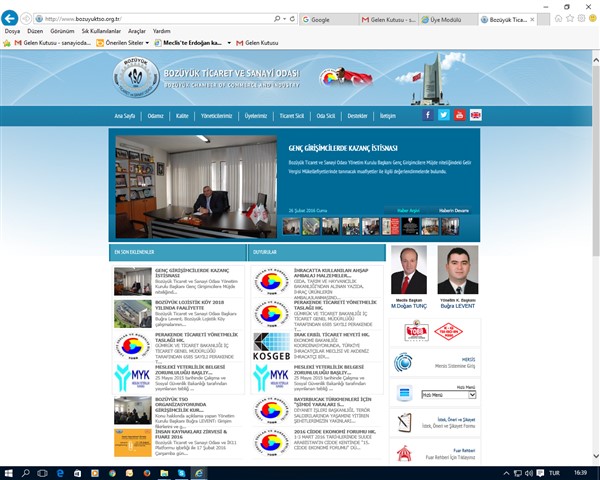Viewport: 600px width, 480px height.
Task: Open Ticaret Sicil in site navigation
Action: pyautogui.click(x=292, y=116)
